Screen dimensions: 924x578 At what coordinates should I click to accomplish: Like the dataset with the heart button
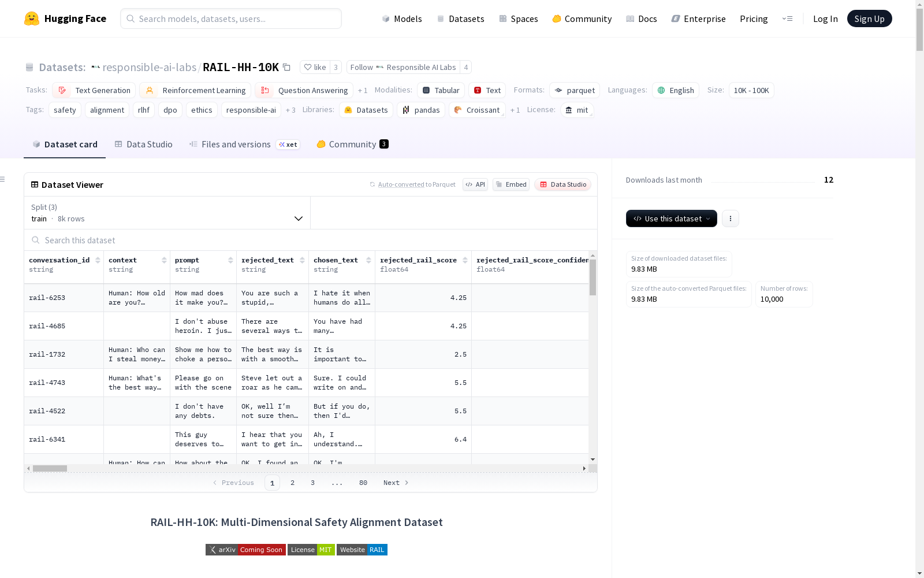pyautogui.click(x=315, y=67)
